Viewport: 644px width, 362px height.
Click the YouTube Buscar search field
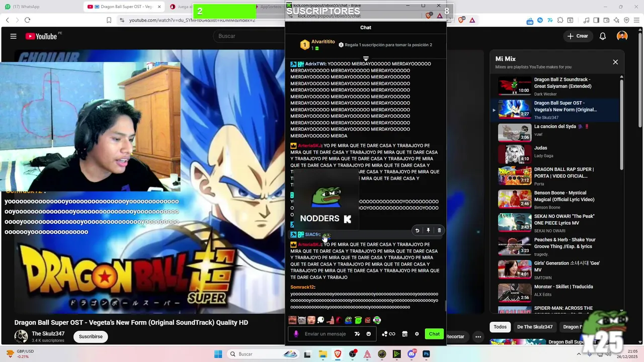pyautogui.click(x=250, y=36)
